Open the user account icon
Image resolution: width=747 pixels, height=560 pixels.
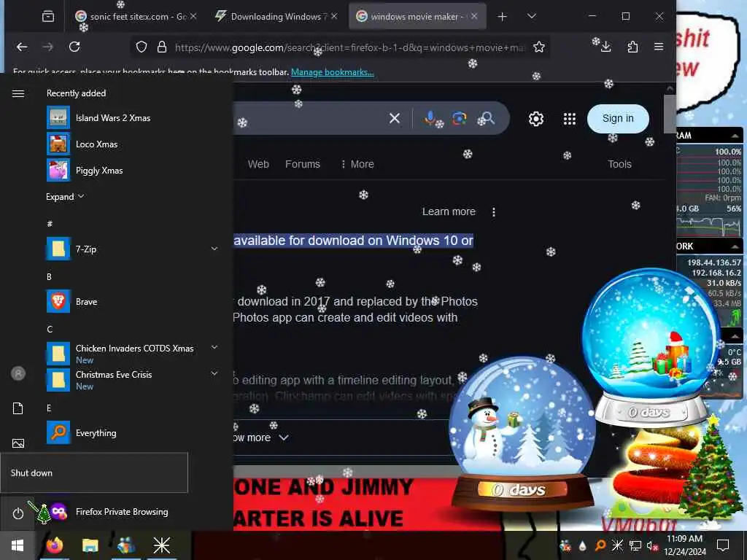pyautogui.click(x=18, y=373)
